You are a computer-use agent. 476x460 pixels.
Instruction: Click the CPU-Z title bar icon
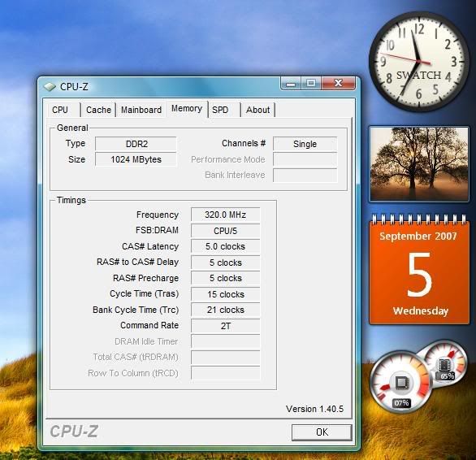point(50,87)
